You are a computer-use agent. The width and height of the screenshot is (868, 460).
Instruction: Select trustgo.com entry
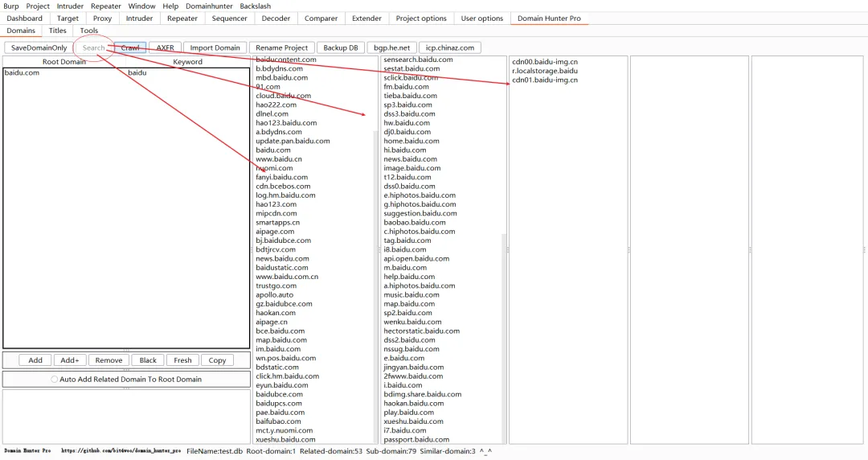(x=276, y=285)
